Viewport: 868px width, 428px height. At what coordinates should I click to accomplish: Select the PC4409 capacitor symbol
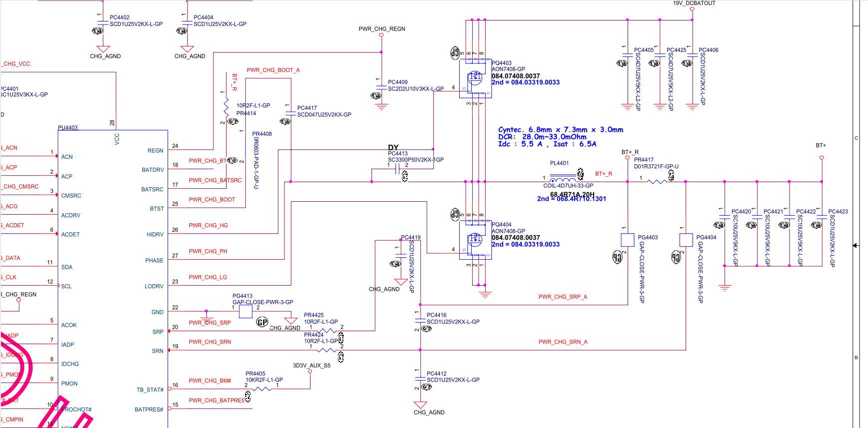coord(381,87)
